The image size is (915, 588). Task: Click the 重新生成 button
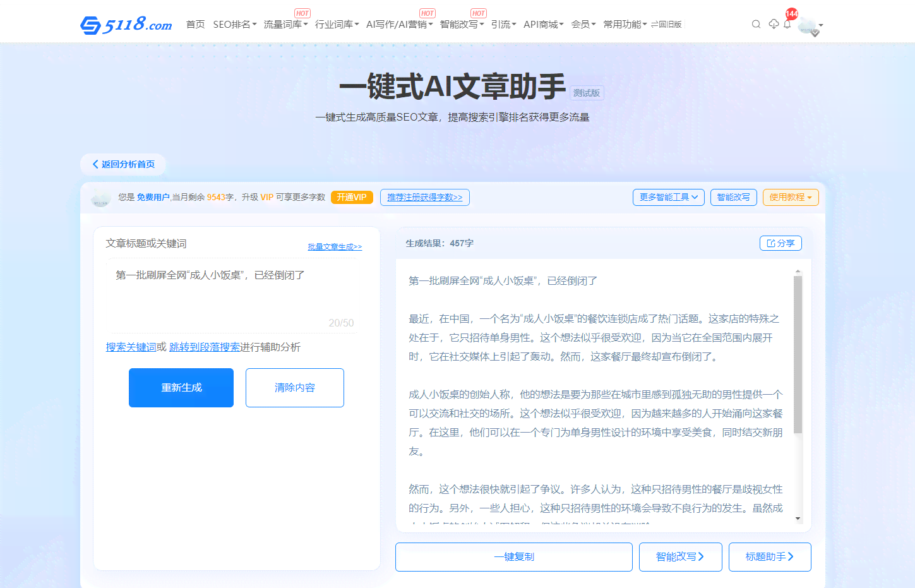[x=181, y=388]
